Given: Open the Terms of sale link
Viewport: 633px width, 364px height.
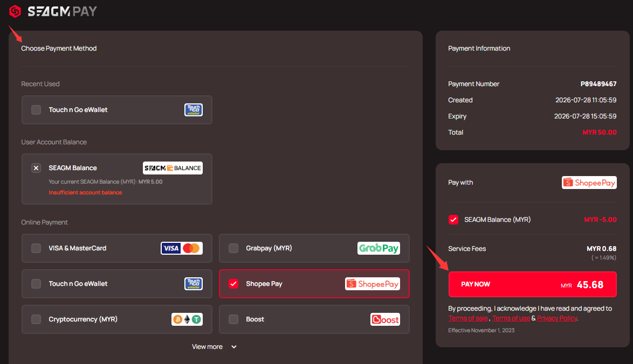Looking at the screenshot, I should pos(468,318).
